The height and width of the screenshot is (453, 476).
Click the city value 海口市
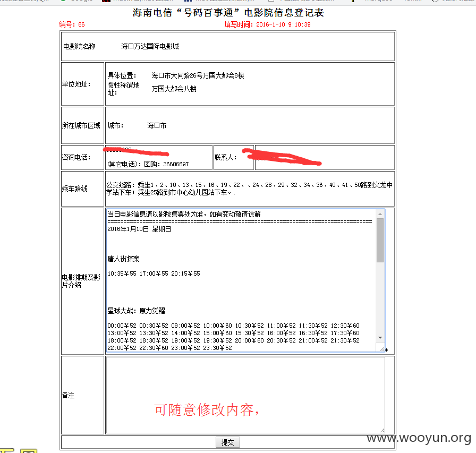157,126
